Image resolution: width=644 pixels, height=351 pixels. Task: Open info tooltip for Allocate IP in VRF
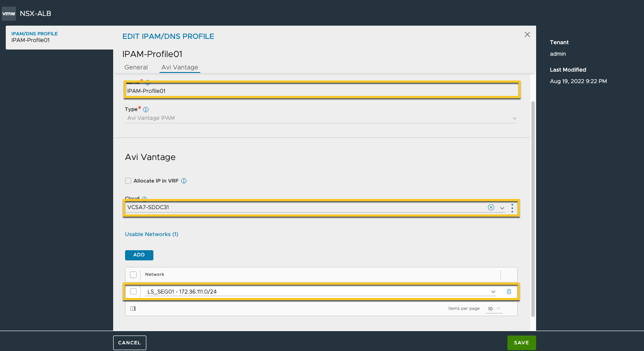pos(184,181)
